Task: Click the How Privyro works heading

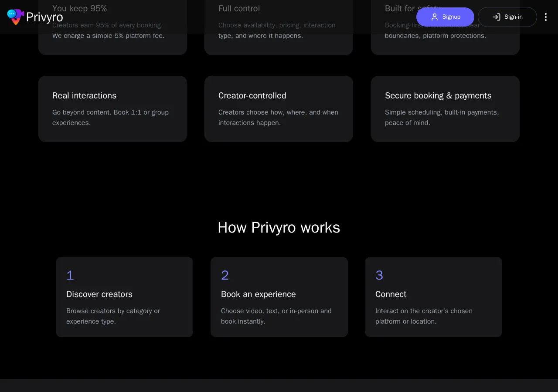Action: click(x=279, y=227)
